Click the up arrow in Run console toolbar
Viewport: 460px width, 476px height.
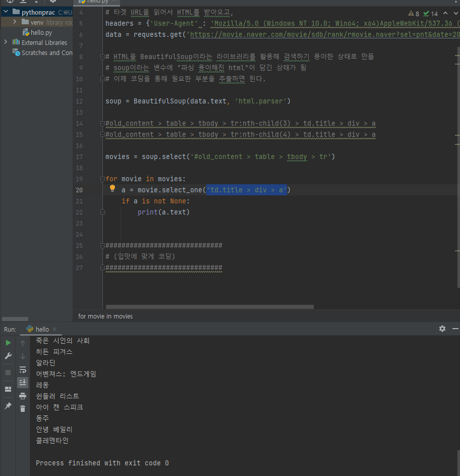tap(23, 343)
